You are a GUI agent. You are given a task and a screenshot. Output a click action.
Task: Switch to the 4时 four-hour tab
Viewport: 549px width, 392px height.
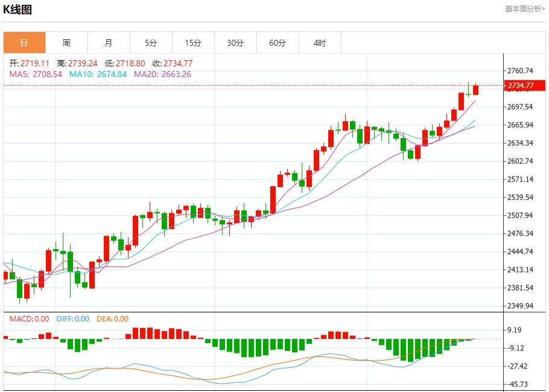[320, 43]
